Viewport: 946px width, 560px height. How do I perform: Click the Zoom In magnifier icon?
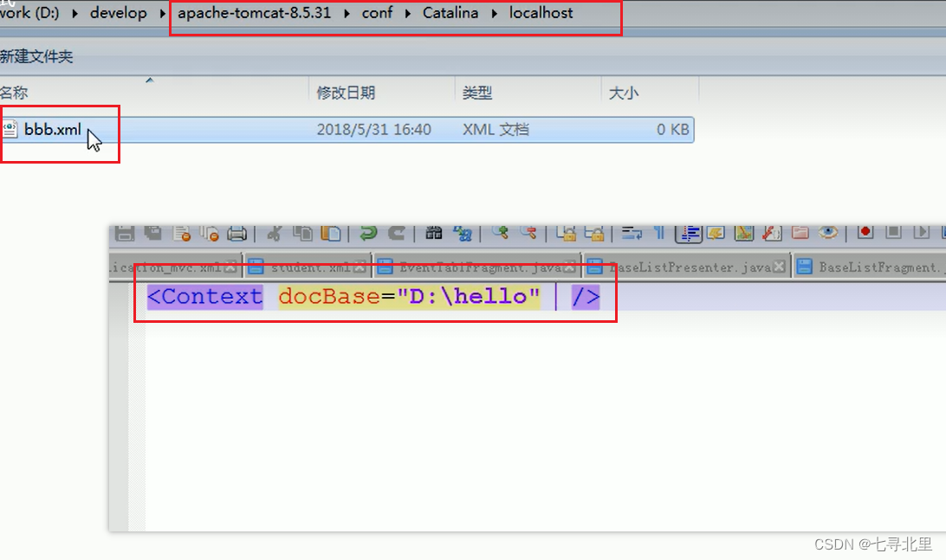point(500,233)
